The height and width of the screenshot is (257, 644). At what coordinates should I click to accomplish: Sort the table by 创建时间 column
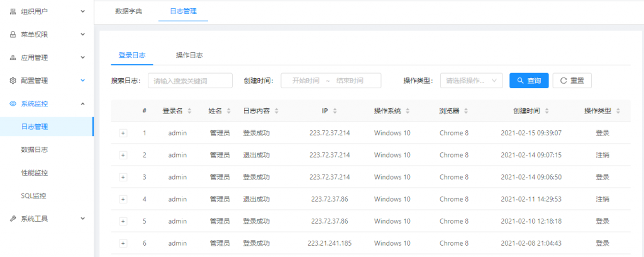click(x=546, y=111)
